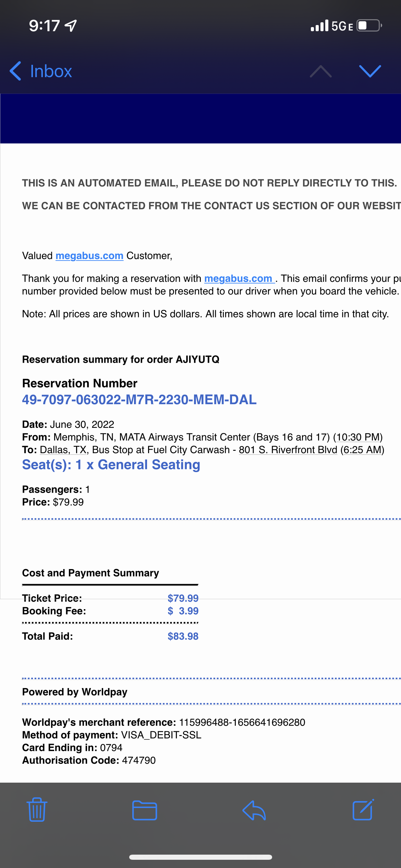Tap the 6:25 AM arrival time link
Viewport: 401px width, 868px height.
pos(362,450)
